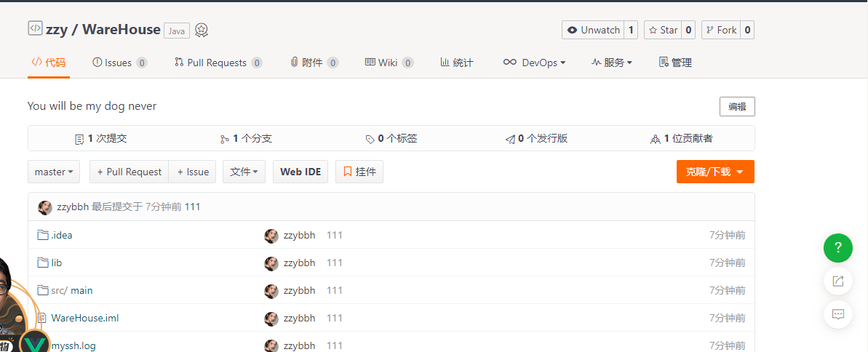Open the Pull Requests tab

[218, 63]
